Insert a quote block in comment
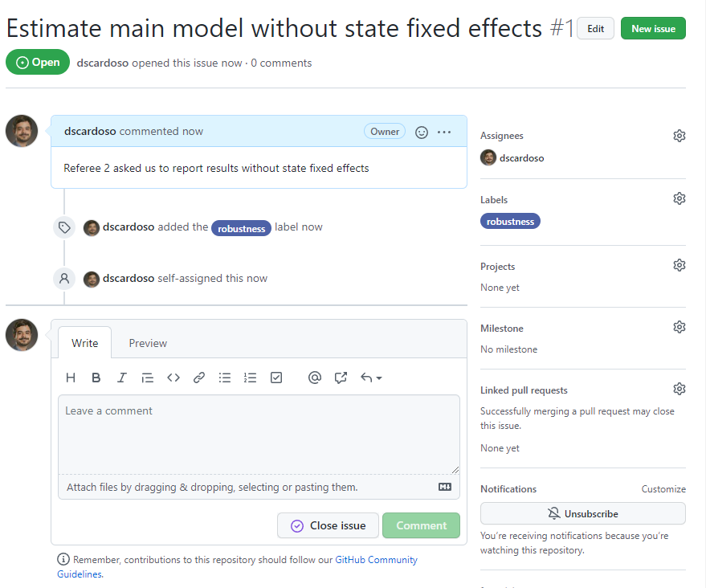The height and width of the screenshot is (588, 706). click(148, 378)
